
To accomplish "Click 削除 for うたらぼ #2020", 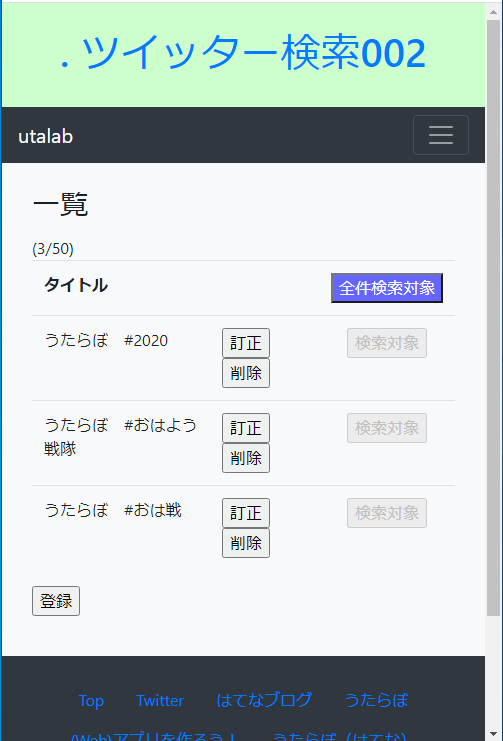I will click(x=246, y=373).
